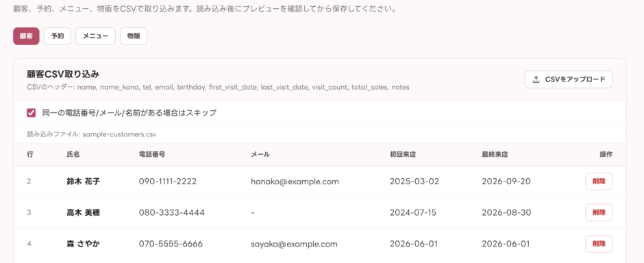Image resolution: width=644 pixels, height=263 pixels.
Task: Click phone number 090-1111-2222
Action: click(168, 181)
